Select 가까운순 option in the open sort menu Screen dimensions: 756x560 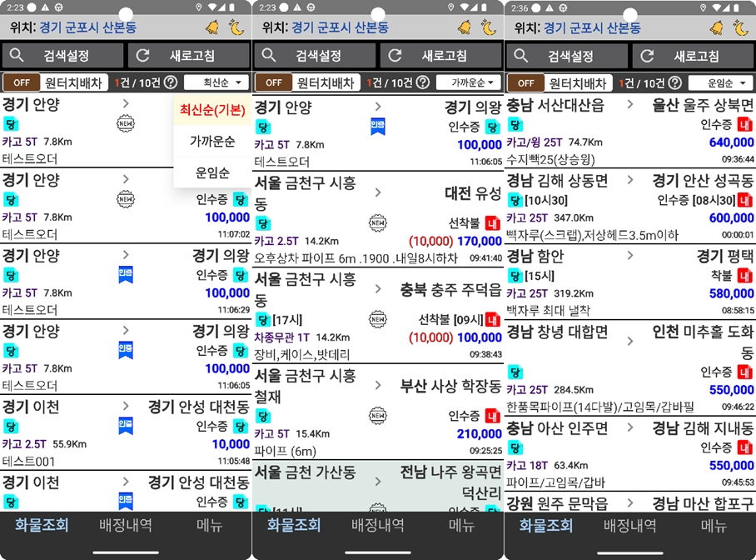(x=211, y=141)
